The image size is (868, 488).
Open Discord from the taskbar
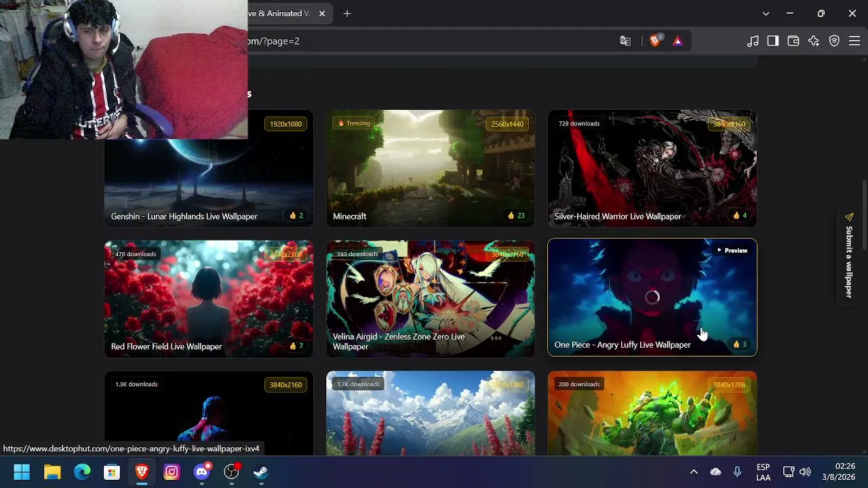(201, 472)
